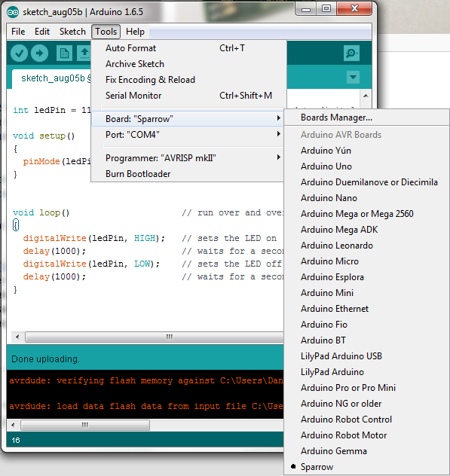450x476 pixels.
Task: Click "digitalWrite(ledPin, LOW);" code line
Action: coord(91,264)
